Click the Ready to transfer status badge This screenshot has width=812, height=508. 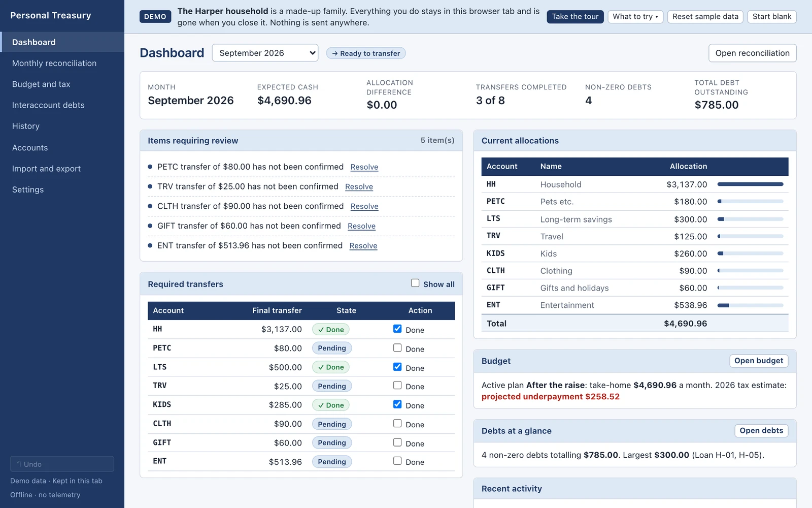[x=366, y=53]
